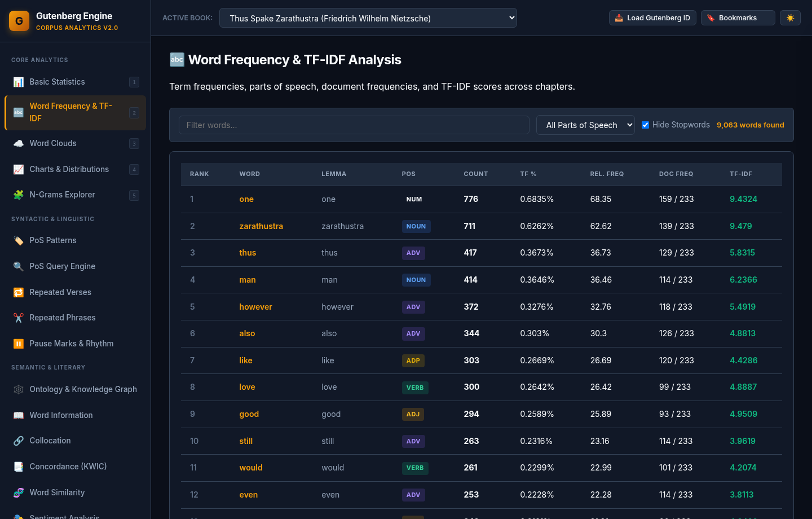Open Repeated Phrases scissors icon

coord(19,318)
